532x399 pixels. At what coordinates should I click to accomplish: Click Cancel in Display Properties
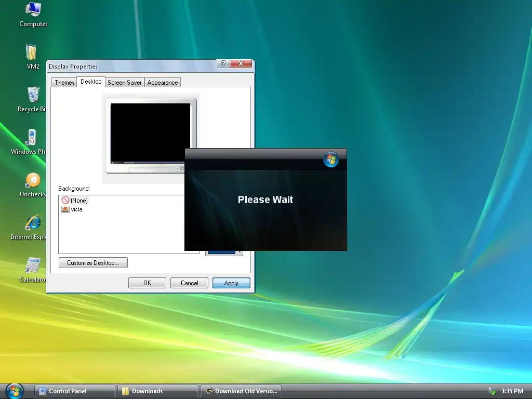(x=189, y=283)
